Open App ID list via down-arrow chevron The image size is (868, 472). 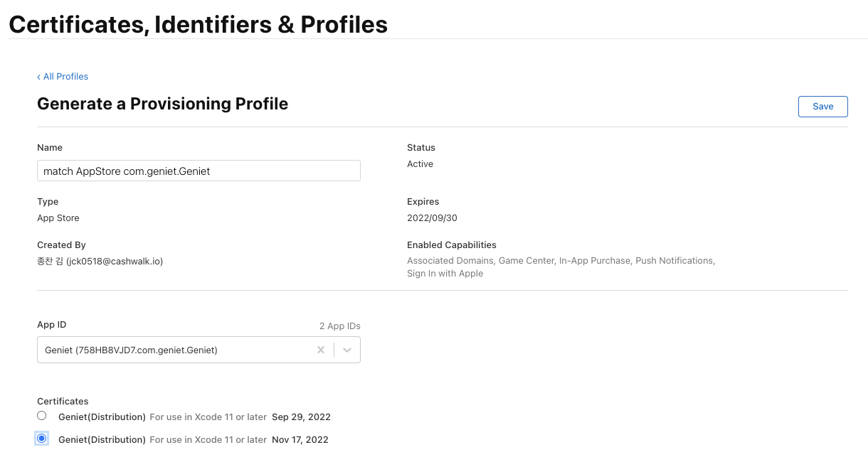(x=347, y=350)
